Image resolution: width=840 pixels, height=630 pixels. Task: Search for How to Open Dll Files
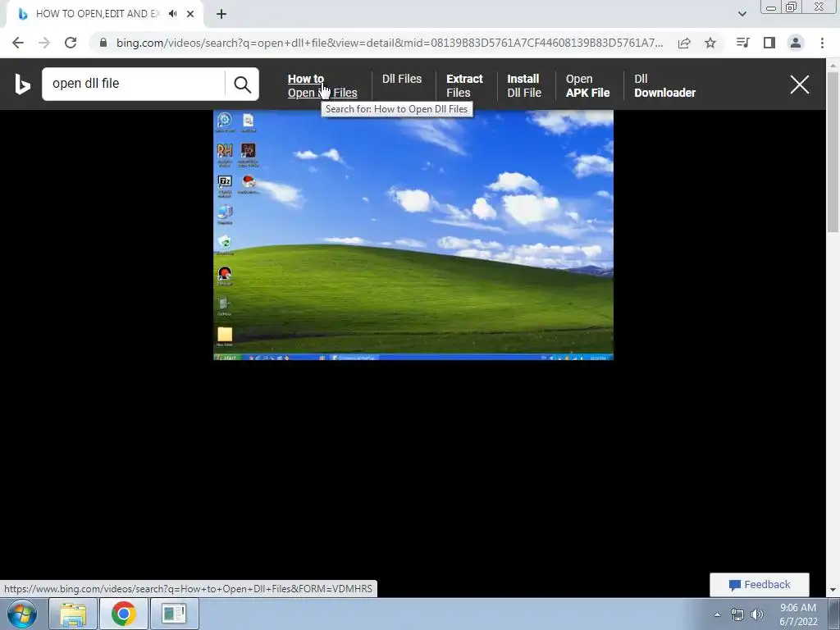[322, 85]
